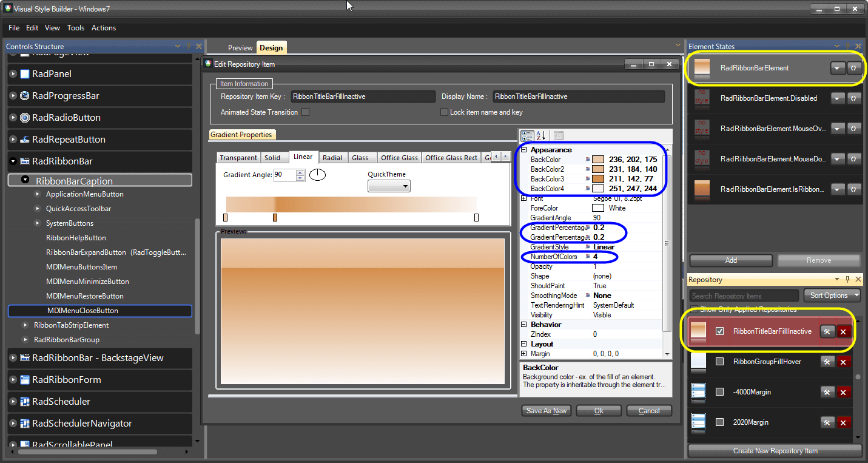Open the XAML editor icon for RadRibbonBarElement
Viewport: 868px width, 463px height.
point(855,68)
